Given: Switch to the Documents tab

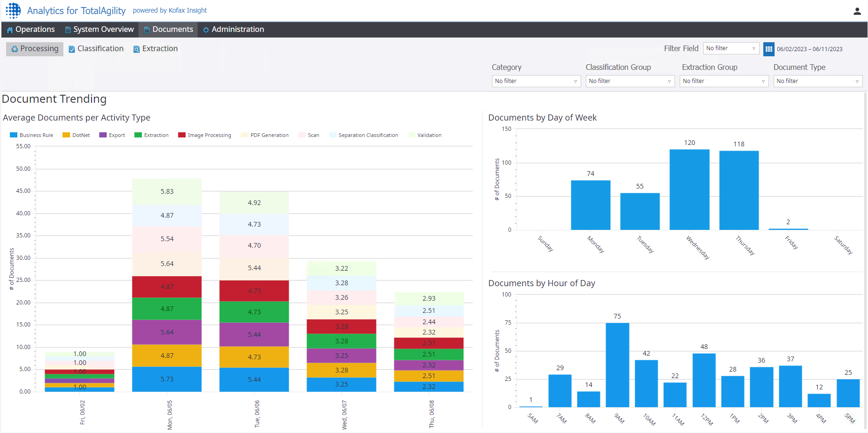Looking at the screenshot, I should [168, 30].
